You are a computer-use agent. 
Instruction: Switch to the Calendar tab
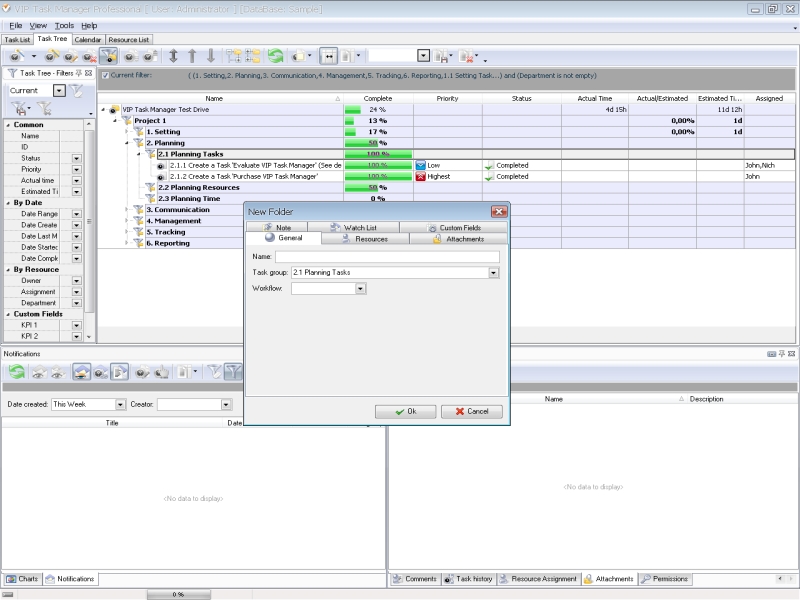coord(88,40)
